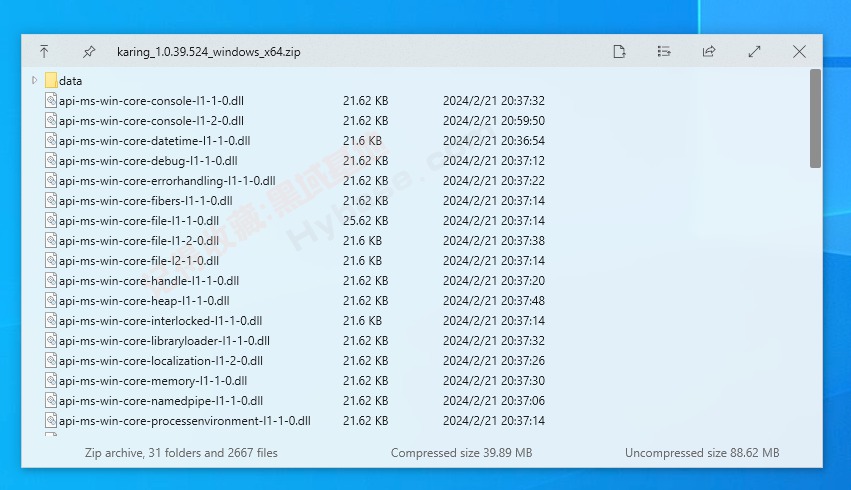Click status text Zip archive, 31 folders and 2667 files
Image resolution: width=851 pixels, height=490 pixels.
click(x=181, y=453)
